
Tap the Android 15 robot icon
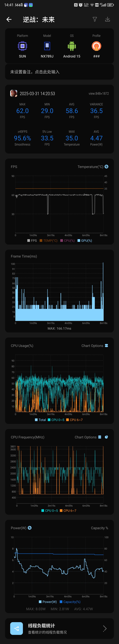72,46
